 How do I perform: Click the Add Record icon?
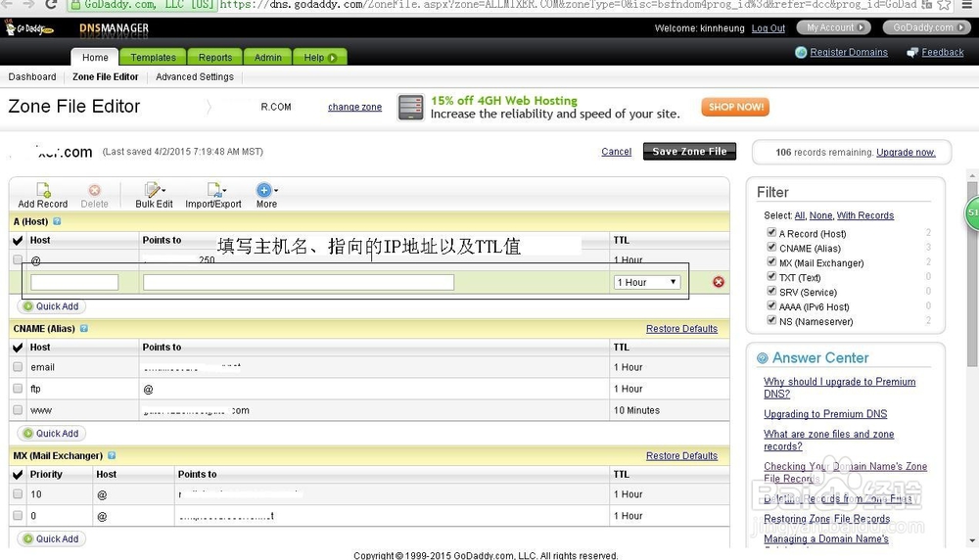pos(43,190)
